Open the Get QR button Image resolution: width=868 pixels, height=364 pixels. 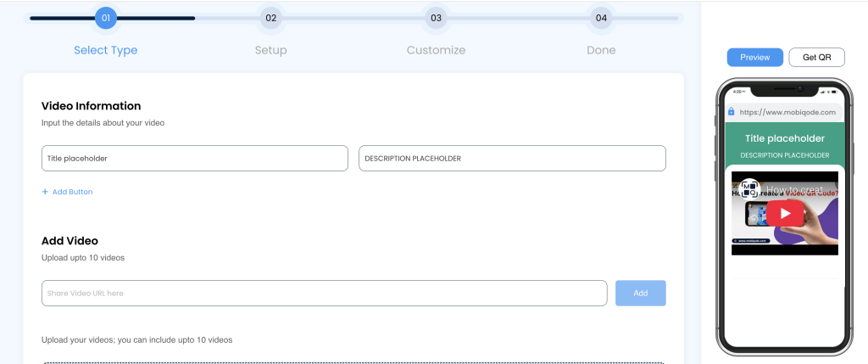coord(816,57)
